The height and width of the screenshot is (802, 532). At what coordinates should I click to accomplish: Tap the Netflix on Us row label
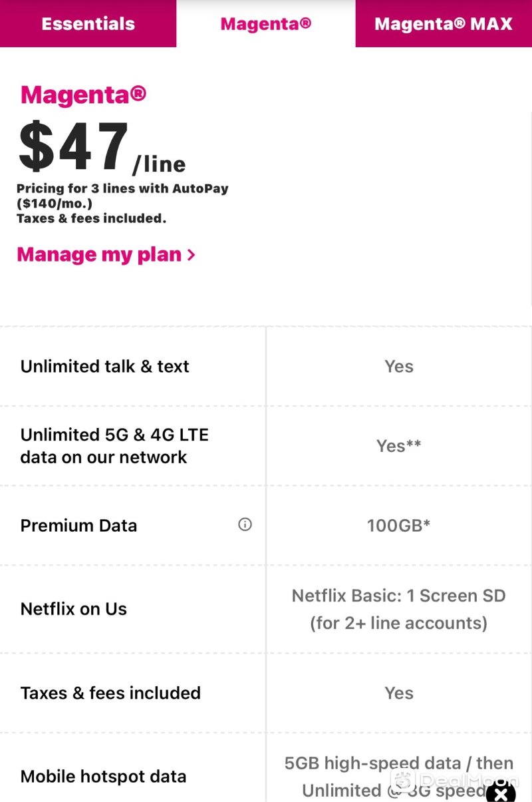pos(74,609)
